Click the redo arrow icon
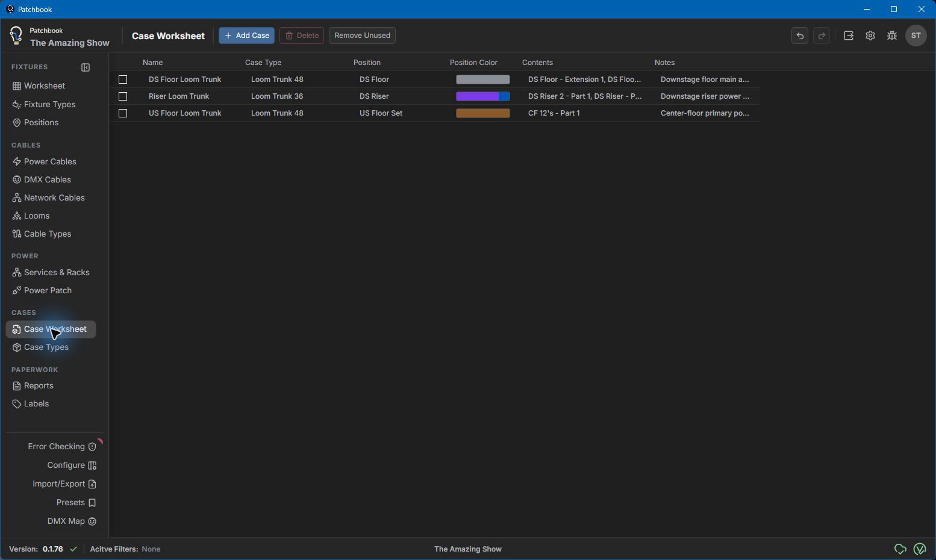The width and height of the screenshot is (936, 560). click(x=822, y=36)
